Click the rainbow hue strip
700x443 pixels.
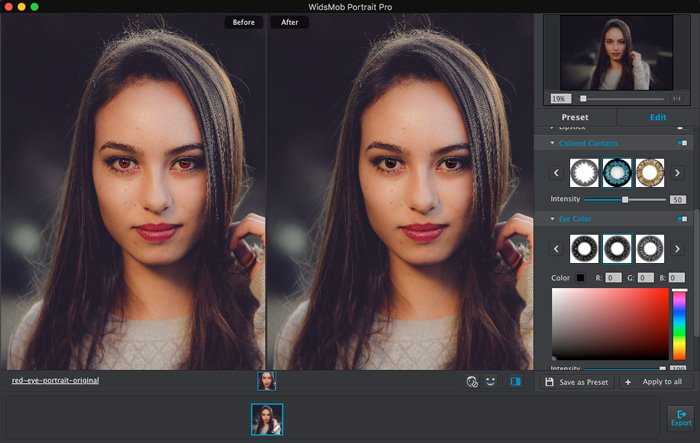pos(679,324)
